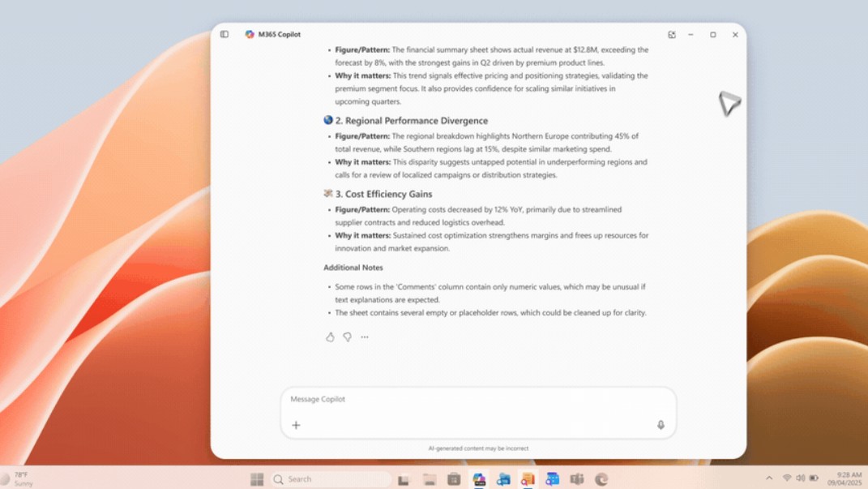Click the compact view icon in title bar
The height and width of the screenshot is (489, 868).
pos(671,35)
